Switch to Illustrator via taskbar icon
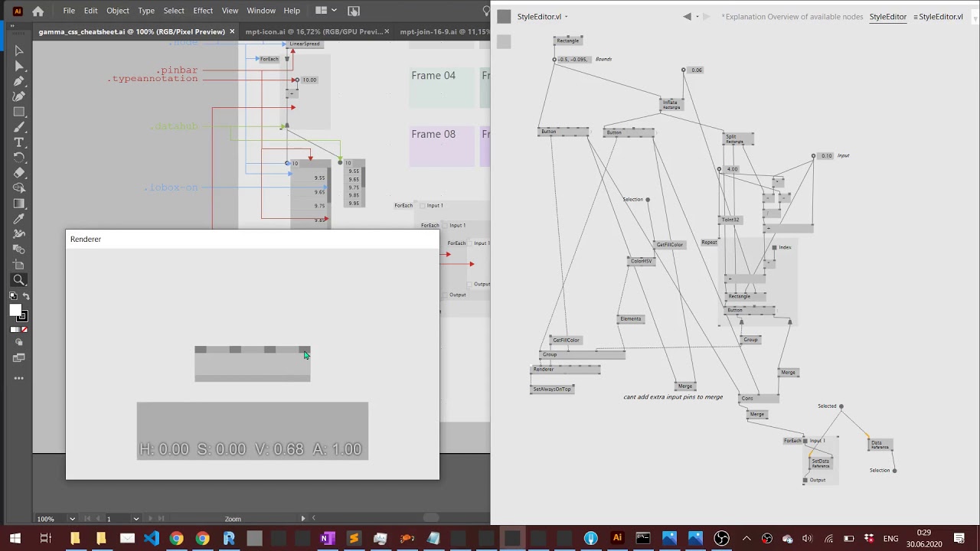 (x=617, y=539)
